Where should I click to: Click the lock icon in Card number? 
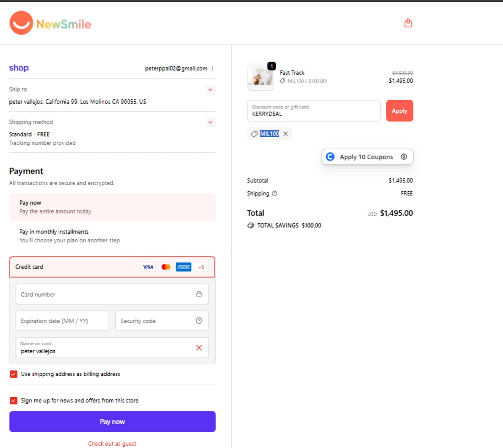199,294
